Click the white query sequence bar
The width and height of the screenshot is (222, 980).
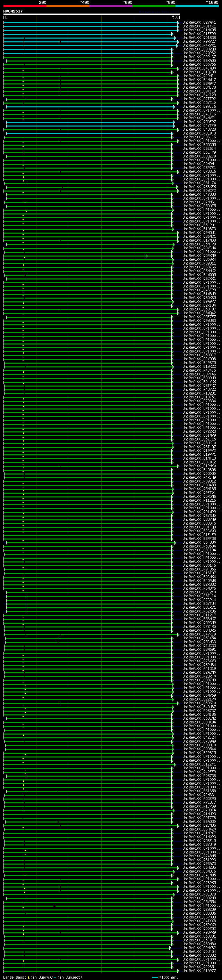click(92, 14)
